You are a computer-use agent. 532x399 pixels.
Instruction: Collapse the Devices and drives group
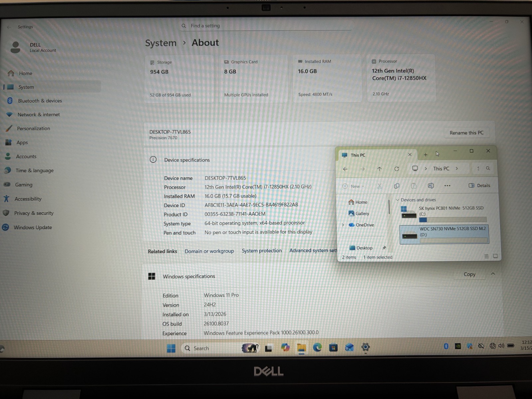click(x=397, y=200)
